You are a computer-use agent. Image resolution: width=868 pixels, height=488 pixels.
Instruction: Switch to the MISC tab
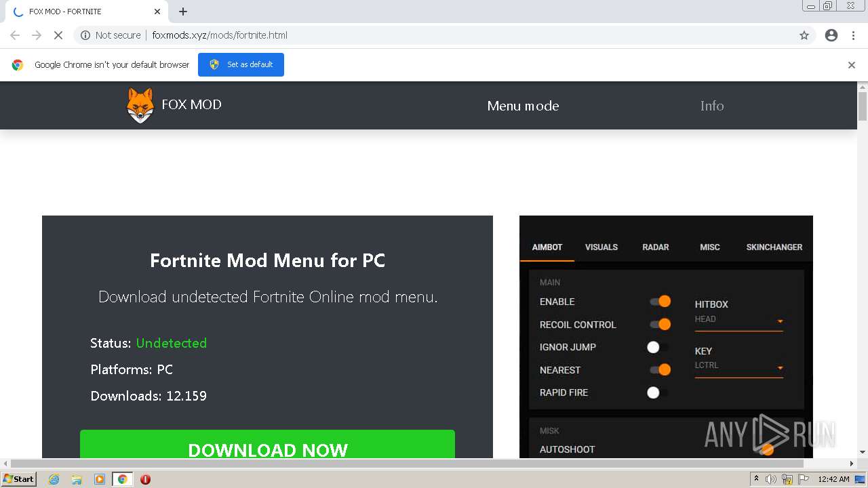click(710, 247)
